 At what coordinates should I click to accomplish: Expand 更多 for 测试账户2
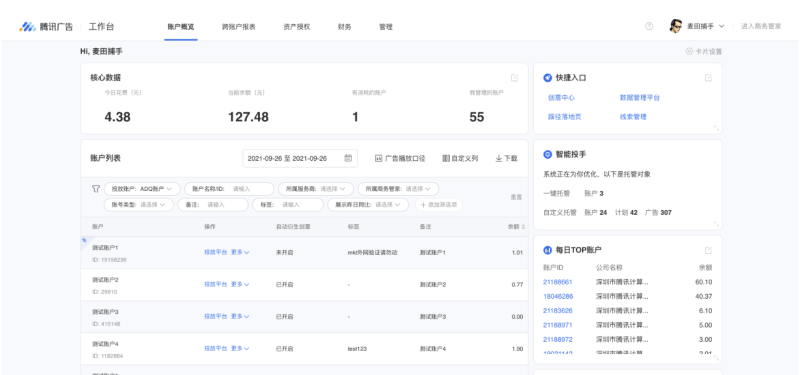pos(240,284)
